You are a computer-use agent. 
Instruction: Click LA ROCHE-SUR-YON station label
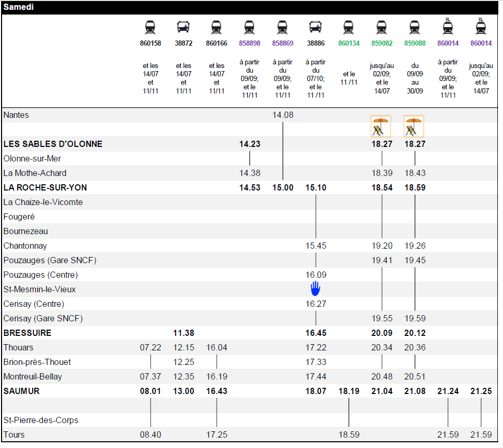(x=45, y=188)
